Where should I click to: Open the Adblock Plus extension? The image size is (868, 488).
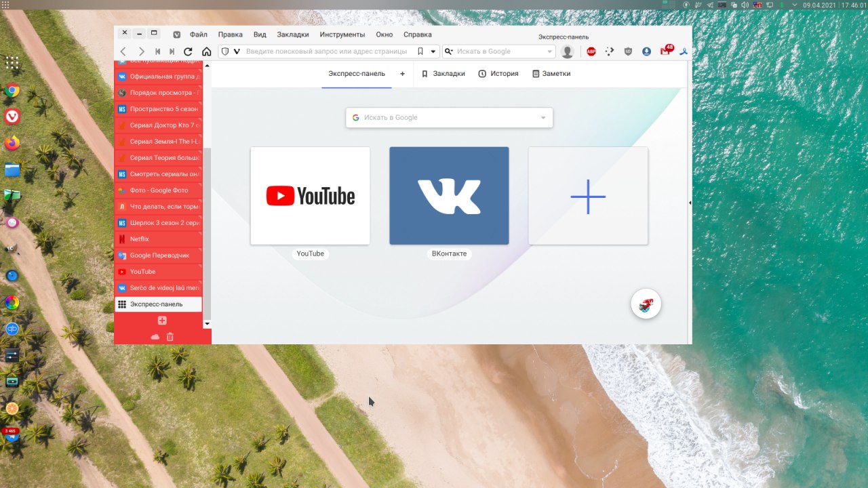(x=591, y=52)
